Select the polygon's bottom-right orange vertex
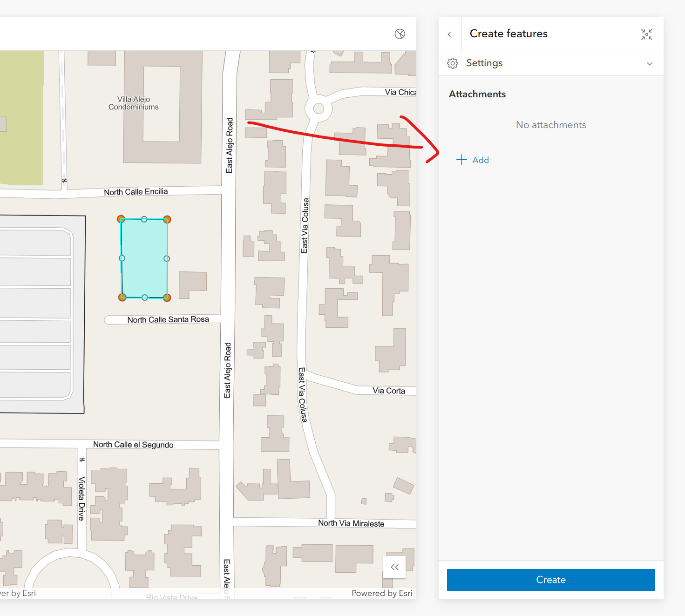The width and height of the screenshot is (685, 616). click(167, 298)
